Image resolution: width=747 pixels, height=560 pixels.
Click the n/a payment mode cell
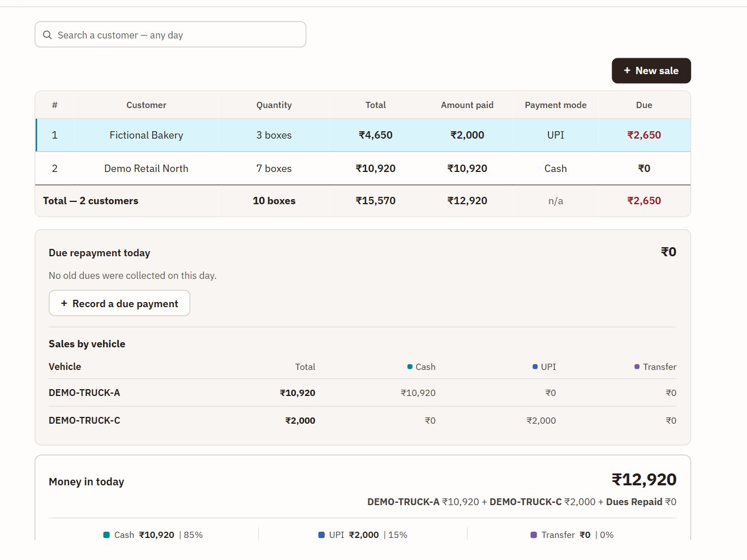[556, 201]
